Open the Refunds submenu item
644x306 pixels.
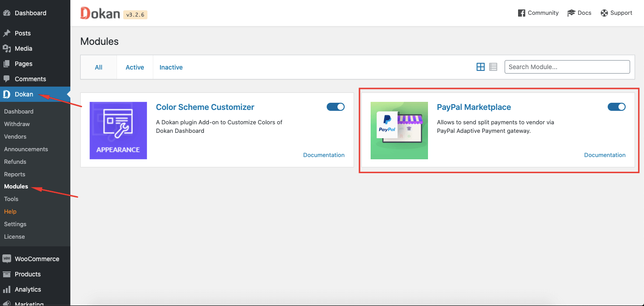tap(15, 162)
